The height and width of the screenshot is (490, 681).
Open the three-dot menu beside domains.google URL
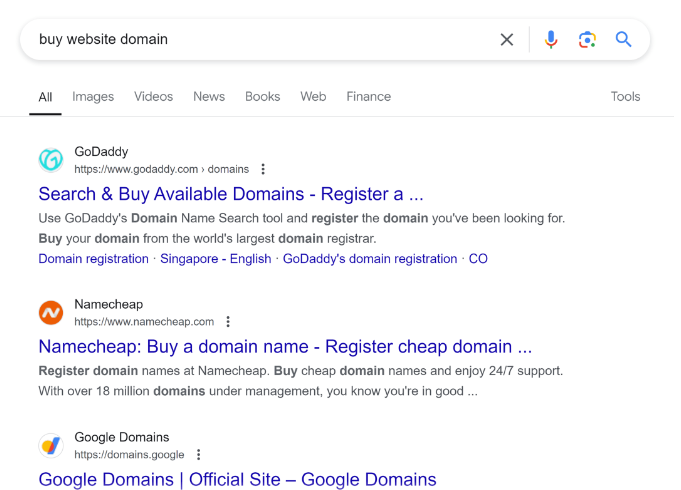pyautogui.click(x=198, y=455)
